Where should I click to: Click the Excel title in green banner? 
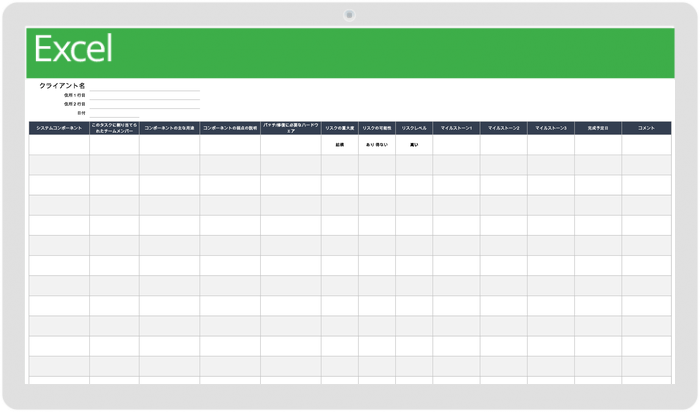(x=73, y=48)
